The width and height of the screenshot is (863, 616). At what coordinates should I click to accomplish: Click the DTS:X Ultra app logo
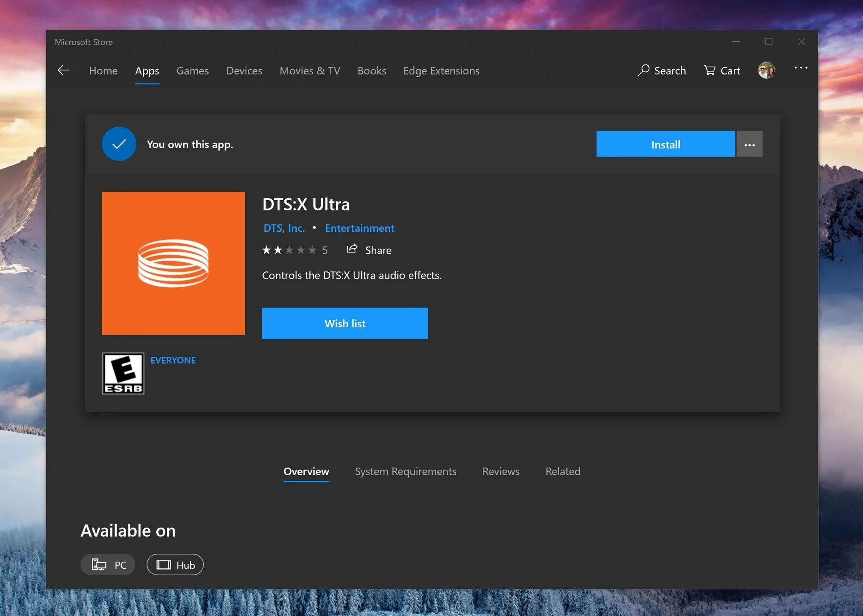(x=173, y=263)
